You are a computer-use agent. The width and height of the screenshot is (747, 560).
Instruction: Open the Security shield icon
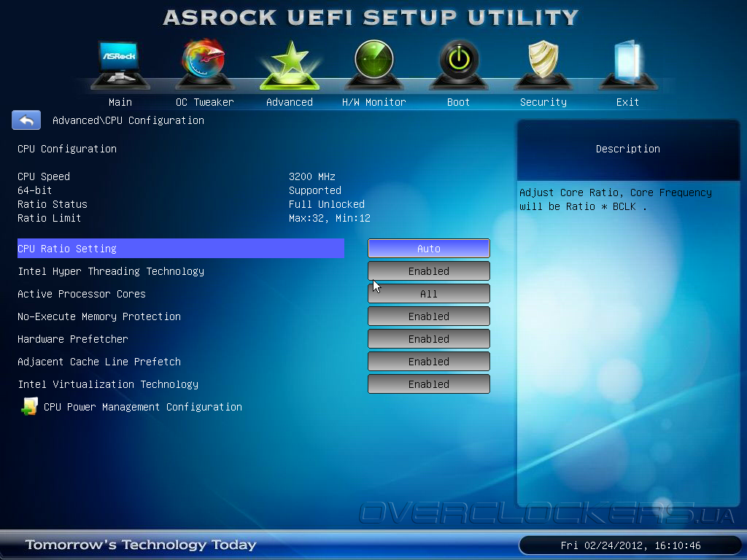click(x=543, y=64)
